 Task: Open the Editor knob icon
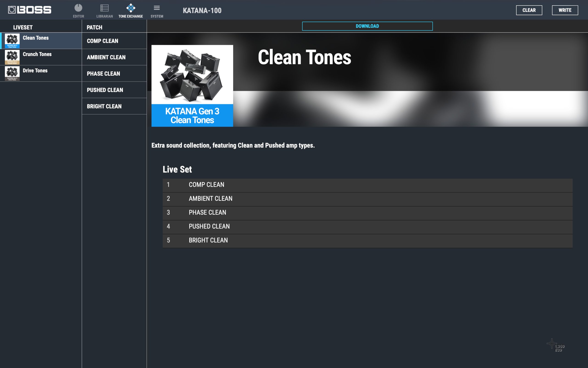coord(78,8)
